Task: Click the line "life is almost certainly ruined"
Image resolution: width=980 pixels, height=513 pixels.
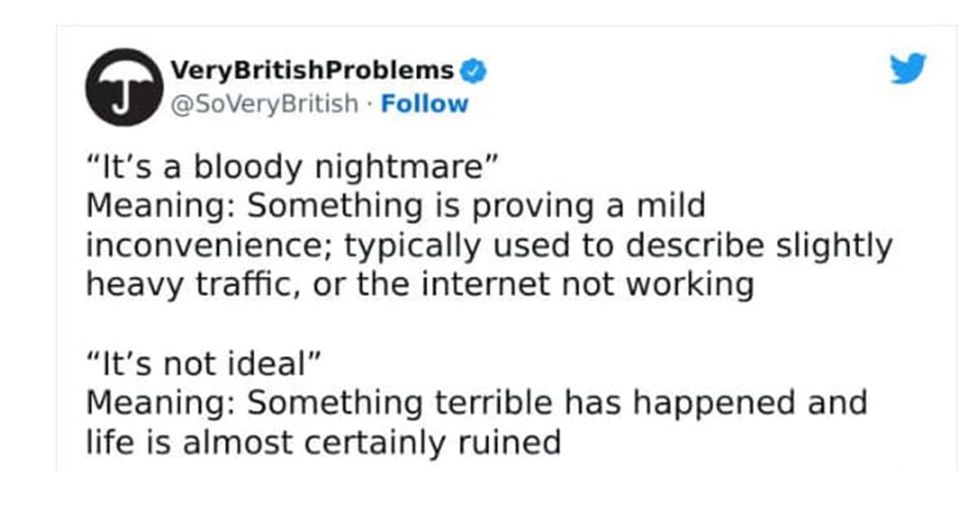Action: [x=323, y=442]
